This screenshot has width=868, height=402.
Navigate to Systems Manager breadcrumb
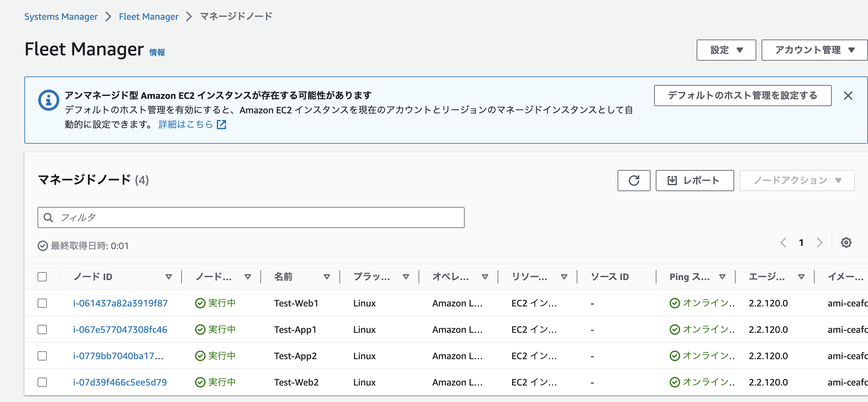[61, 16]
